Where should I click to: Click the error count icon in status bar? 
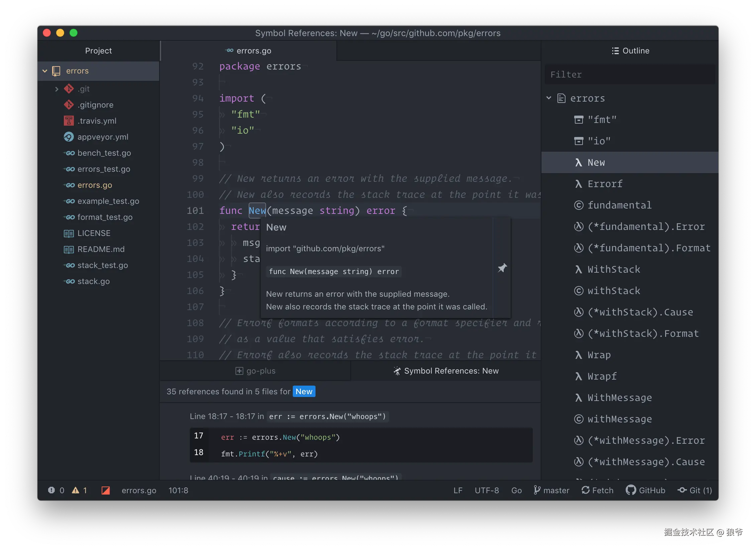pyautogui.click(x=51, y=490)
